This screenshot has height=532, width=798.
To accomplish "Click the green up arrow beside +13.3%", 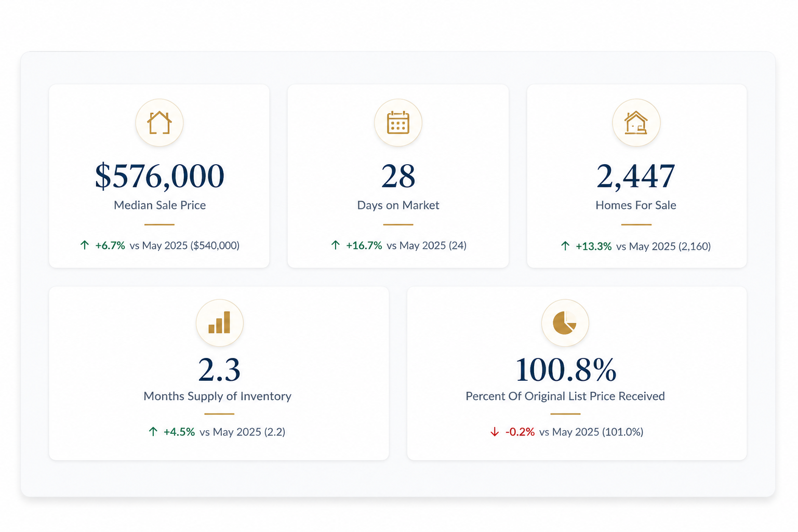I will click(x=565, y=246).
